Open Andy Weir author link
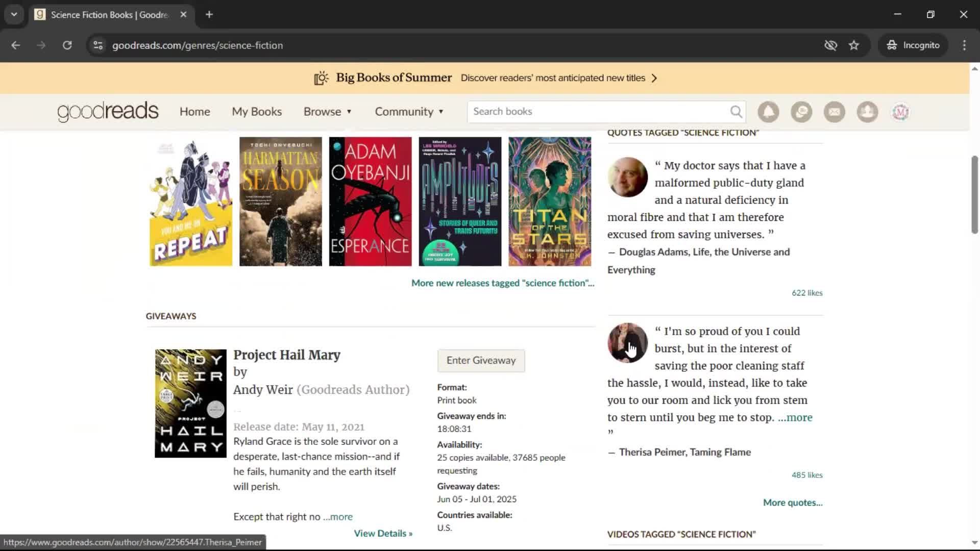The height and width of the screenshot is (551, 980). 263,390
